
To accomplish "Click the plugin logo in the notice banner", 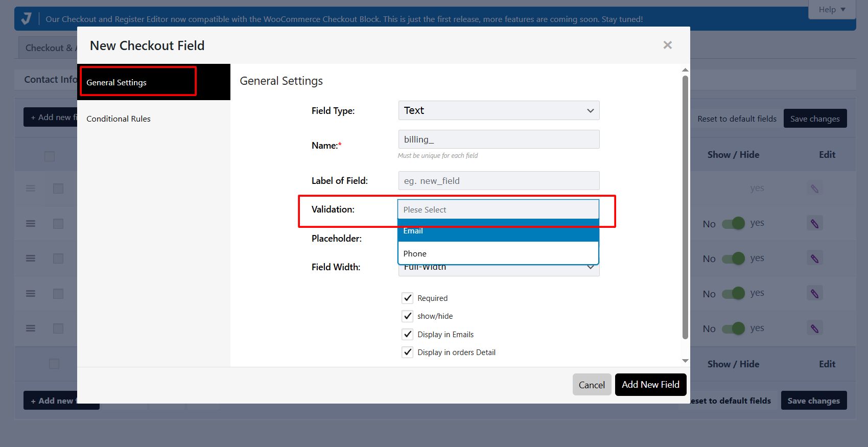I will coord(27,19).
